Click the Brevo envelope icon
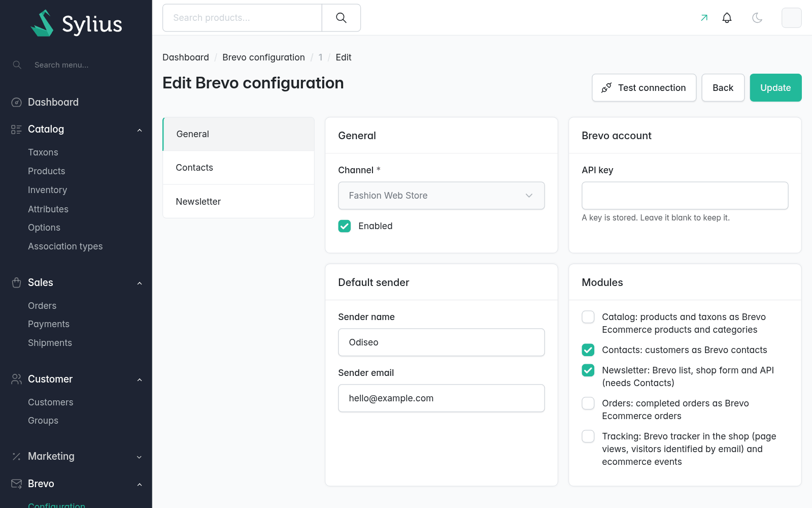This screenshot has height=508, width=812. click(16, 484)
